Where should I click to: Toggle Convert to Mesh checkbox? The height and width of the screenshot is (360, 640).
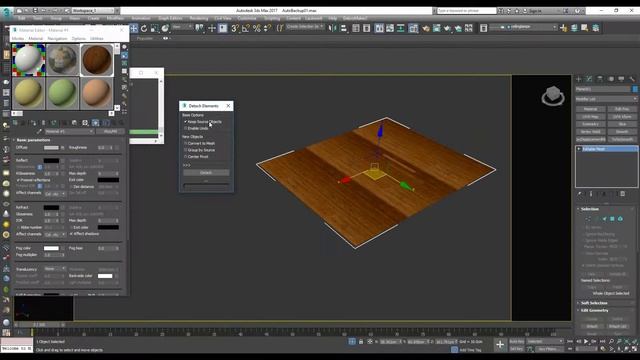185,143
